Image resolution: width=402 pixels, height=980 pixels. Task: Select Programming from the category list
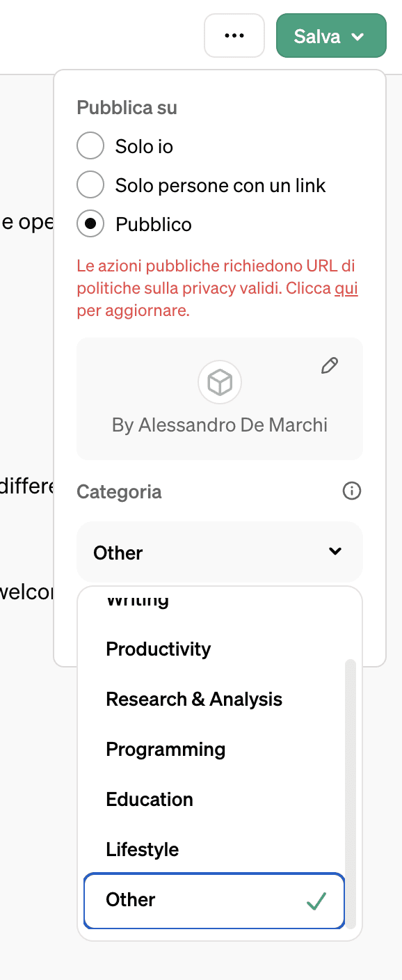pyautogui.click(x=166, y=749)
